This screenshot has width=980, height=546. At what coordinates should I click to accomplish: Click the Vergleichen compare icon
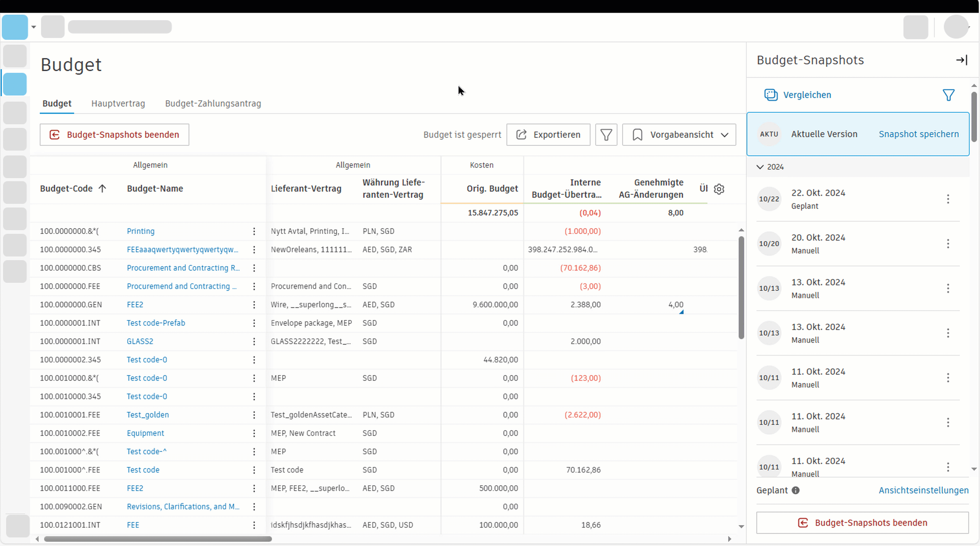pyautogui.click(x=771, y=95)
